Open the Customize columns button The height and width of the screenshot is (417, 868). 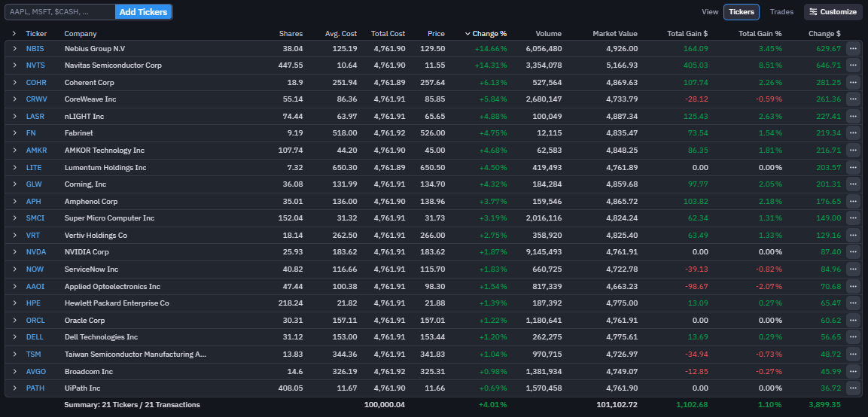[833, 12]
